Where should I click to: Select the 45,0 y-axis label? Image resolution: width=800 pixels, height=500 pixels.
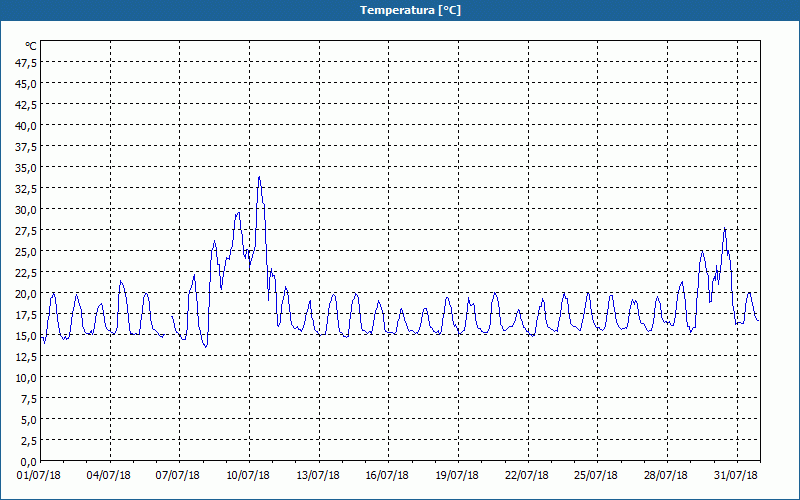[27, 84]
